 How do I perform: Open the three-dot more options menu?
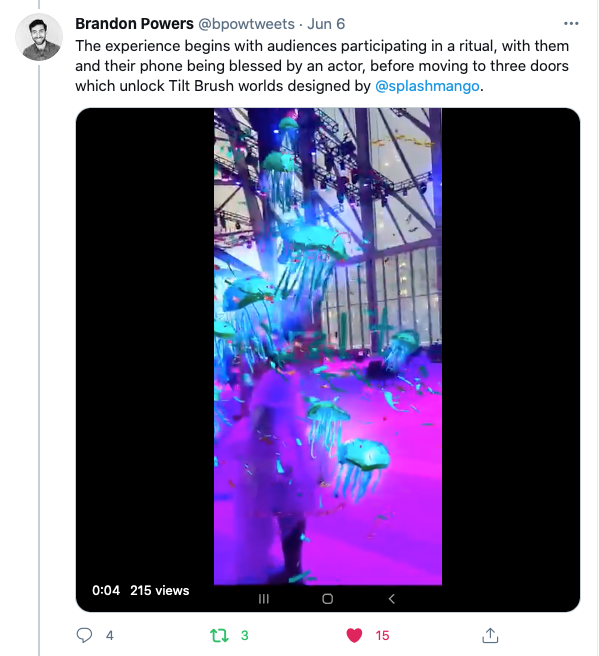(x=571, y=23)
